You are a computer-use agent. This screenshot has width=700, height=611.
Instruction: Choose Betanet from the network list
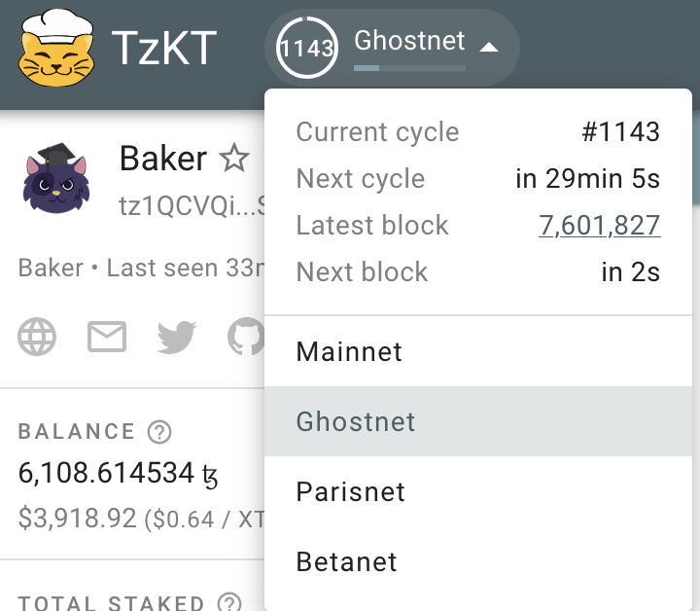point(346,561)
